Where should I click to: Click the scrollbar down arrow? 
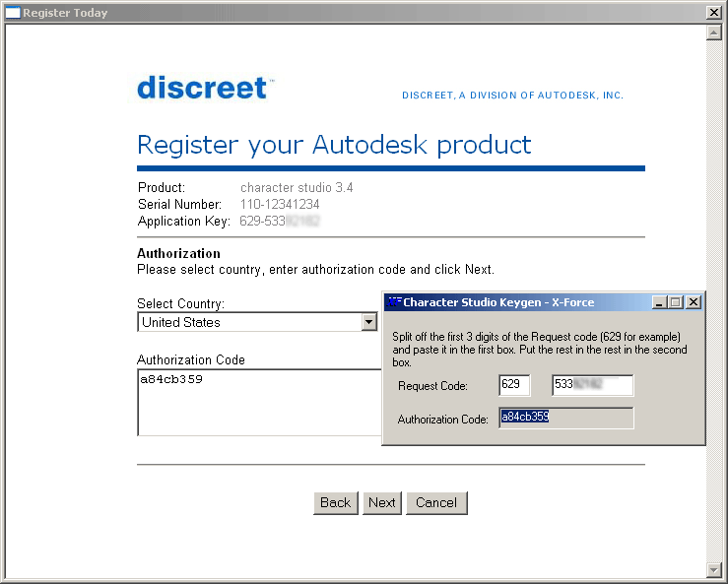(713, 569)
